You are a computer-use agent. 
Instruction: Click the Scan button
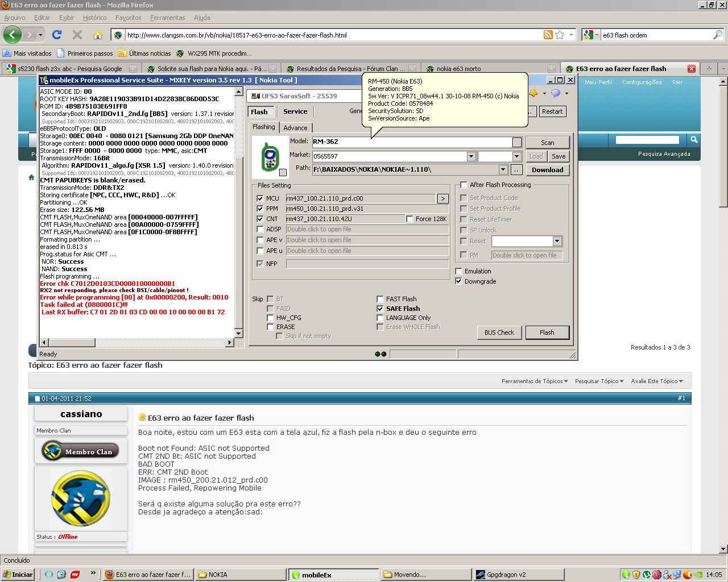point(547,143)
